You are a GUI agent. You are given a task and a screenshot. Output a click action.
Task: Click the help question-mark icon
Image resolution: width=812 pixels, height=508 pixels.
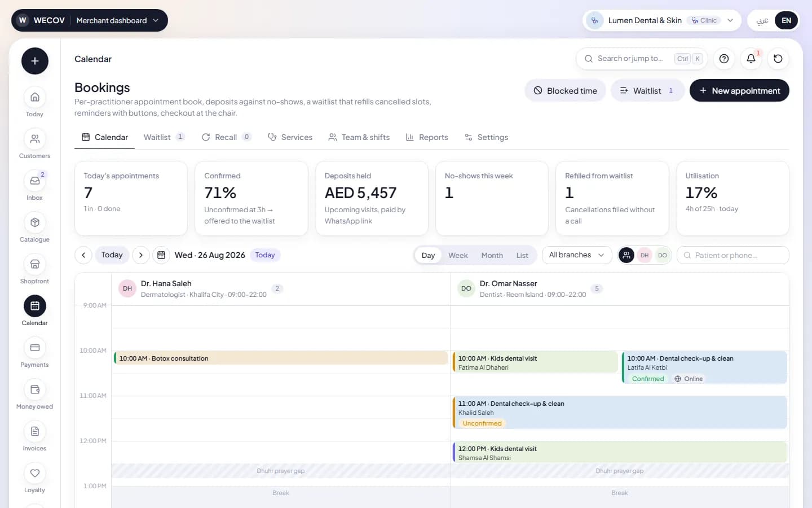(x=724, y=59)
